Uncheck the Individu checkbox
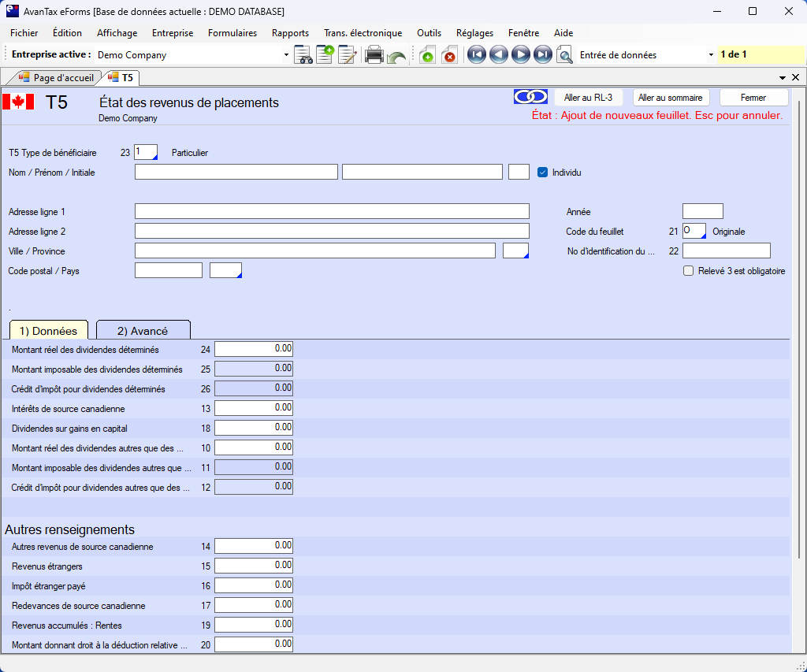The width and height of the screenshot is (807, 672). point(542,173)
